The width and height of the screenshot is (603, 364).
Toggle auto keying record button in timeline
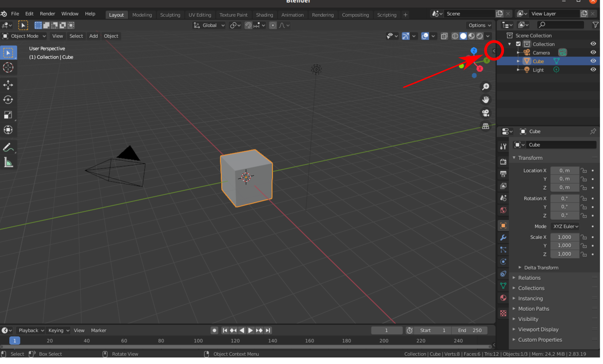pos(214,330)
